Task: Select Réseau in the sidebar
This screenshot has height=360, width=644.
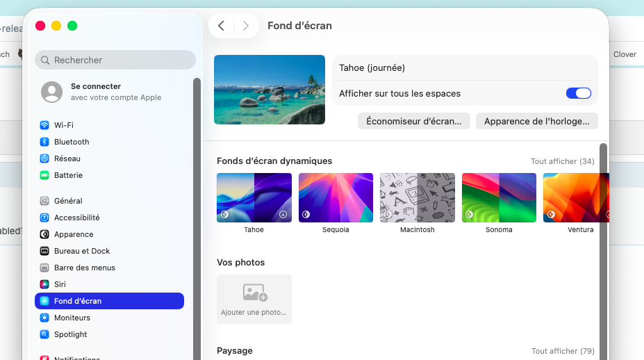Action: pyautogui.click(x=109, y=158)
